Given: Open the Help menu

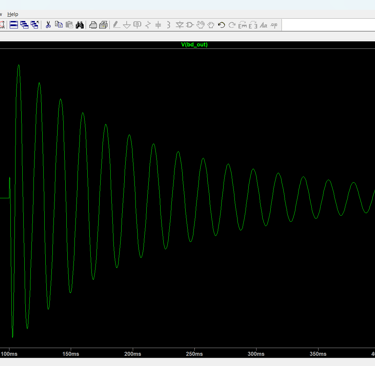Looking at the screenshot, I should coord(13,14).
